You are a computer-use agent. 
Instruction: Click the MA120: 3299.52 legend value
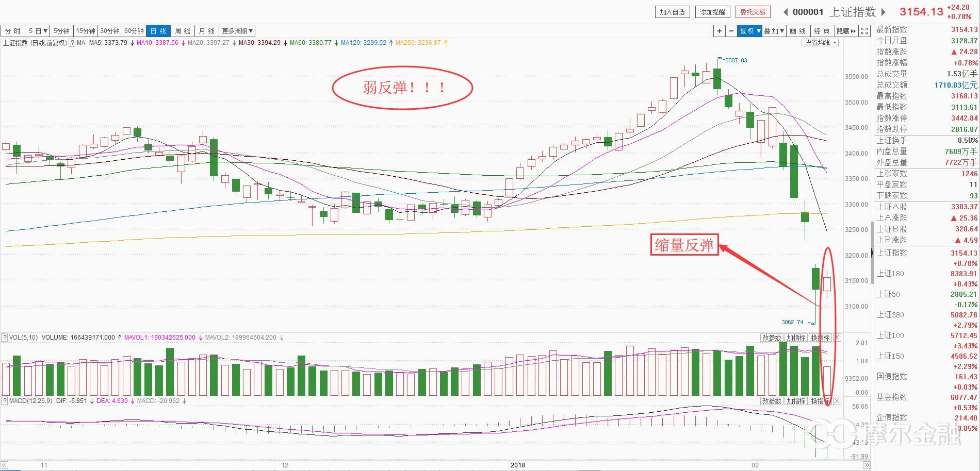pyautogui.click(x=364, y=43)
